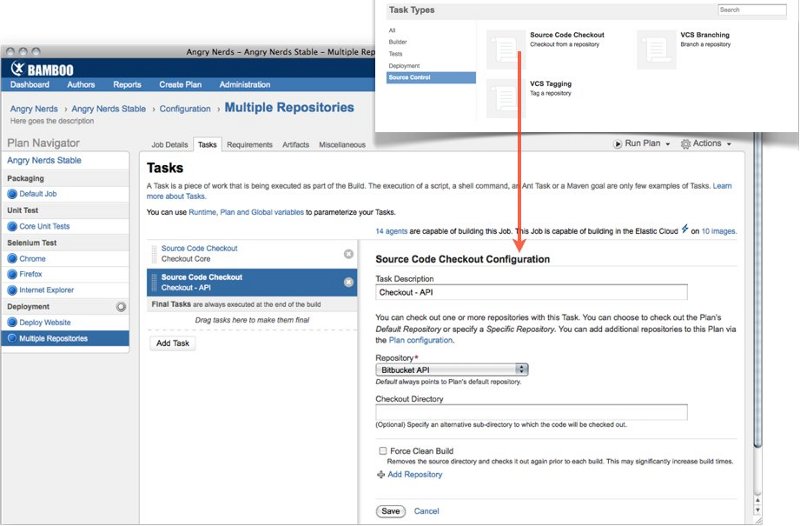Image resolution: width=800 pixels, height=526 pixels.
Task: Remove the Checkout Core task via X icon
Action: pyautogui.click(x=348, y=254)
